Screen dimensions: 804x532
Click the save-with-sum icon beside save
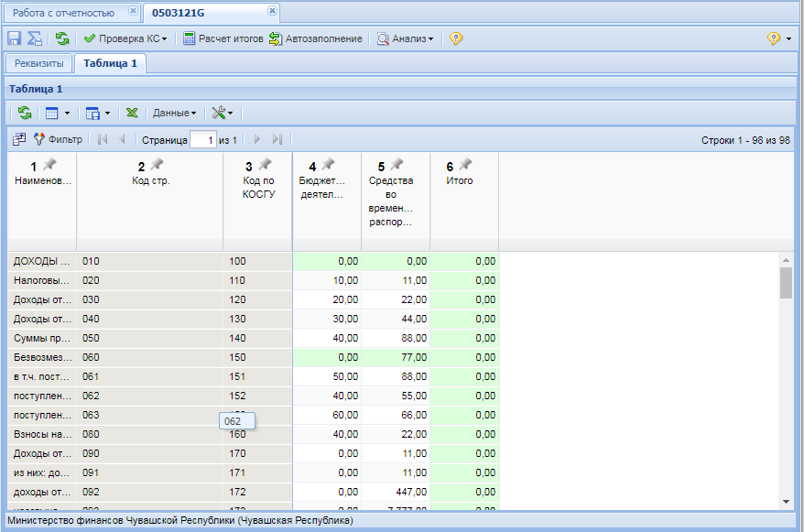pos(35,38)
